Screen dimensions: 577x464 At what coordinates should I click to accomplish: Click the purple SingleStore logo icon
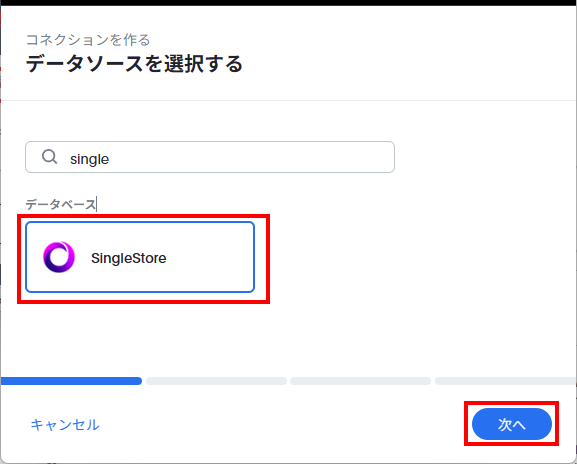[59, 257]
